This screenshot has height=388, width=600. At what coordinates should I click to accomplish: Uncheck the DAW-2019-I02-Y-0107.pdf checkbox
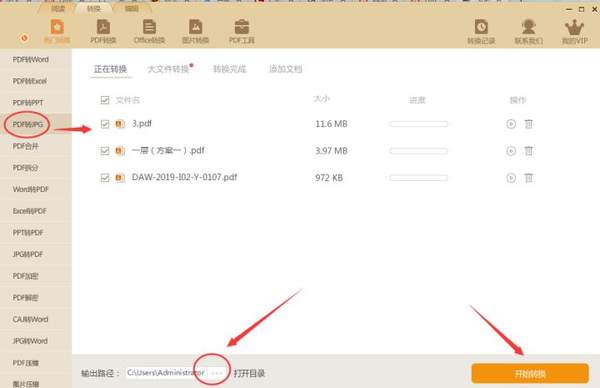105,178
